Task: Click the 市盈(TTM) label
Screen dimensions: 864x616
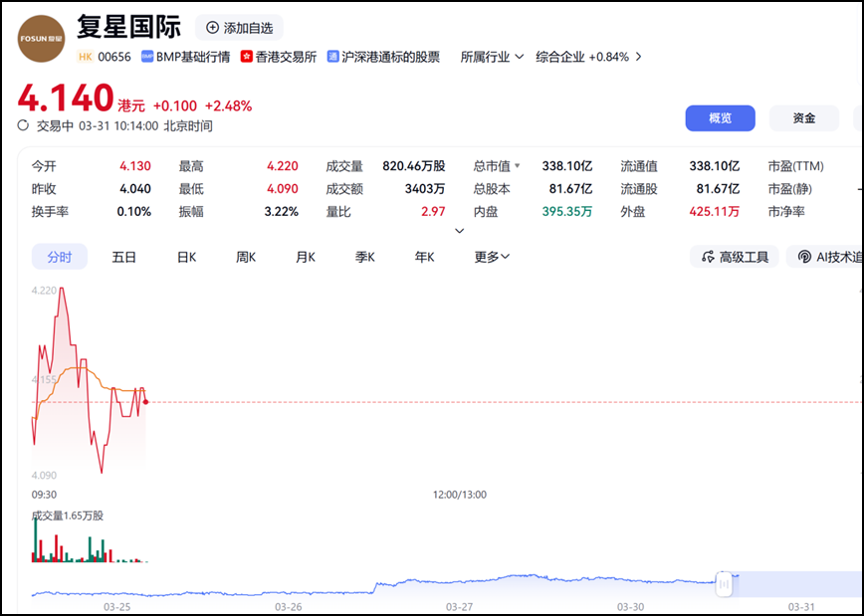Action: tap(795, 166)
